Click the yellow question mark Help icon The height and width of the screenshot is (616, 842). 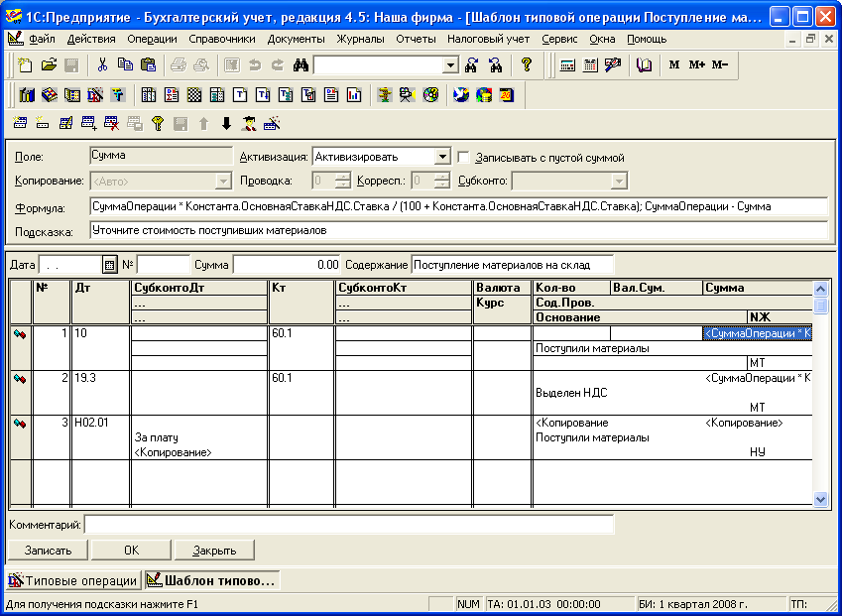click(x=527, y=65)
